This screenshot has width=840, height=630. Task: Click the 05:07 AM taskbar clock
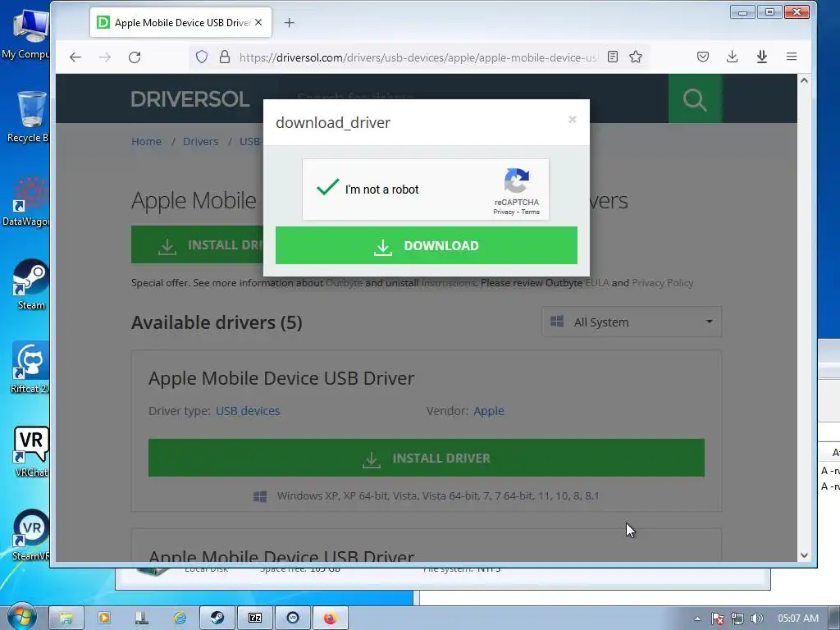pos(797,619)
